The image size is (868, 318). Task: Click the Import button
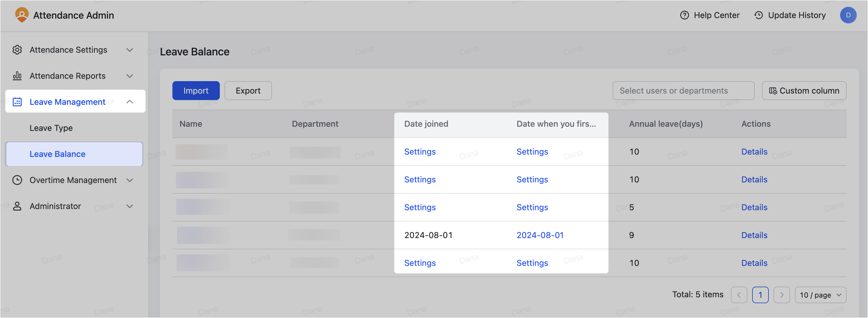(x=196, y=90)
